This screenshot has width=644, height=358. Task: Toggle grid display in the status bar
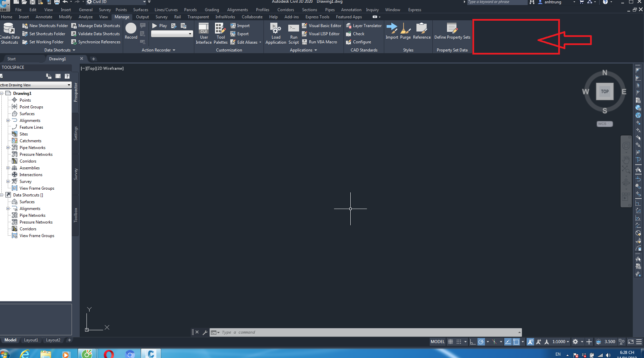click(x=450, y=341)
